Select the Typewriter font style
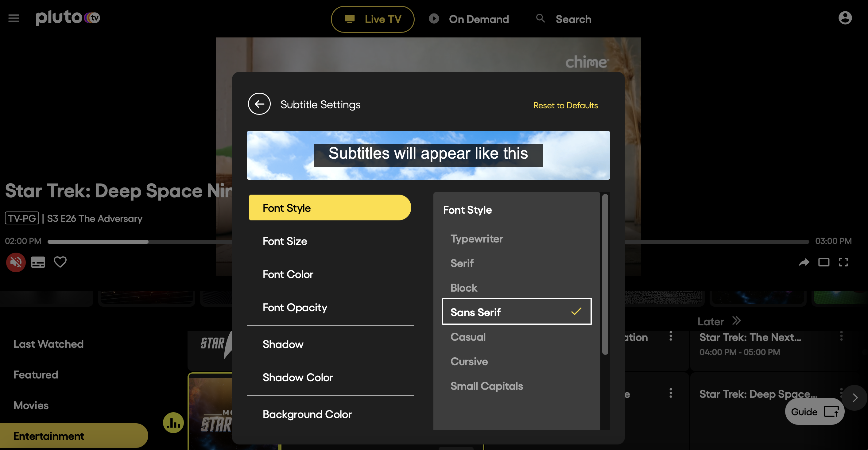This screenshot has height=450, width=868. pyautogui.click(x=477, y=239)
